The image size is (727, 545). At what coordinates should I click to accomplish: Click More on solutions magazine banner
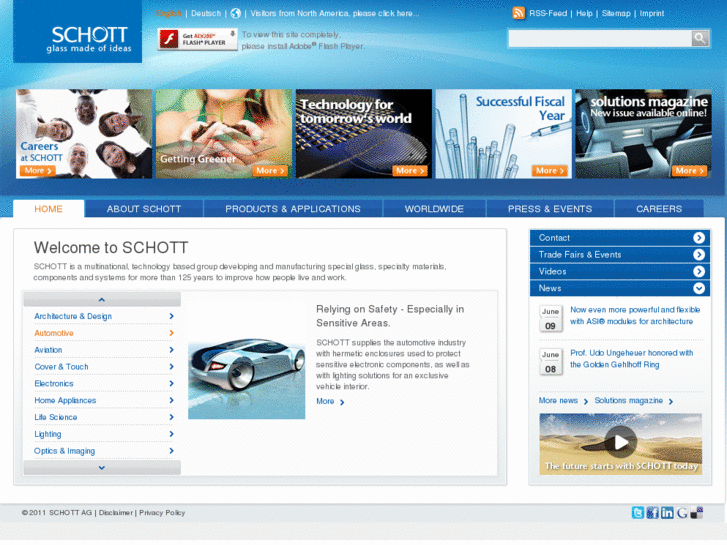tap(689, 171)
